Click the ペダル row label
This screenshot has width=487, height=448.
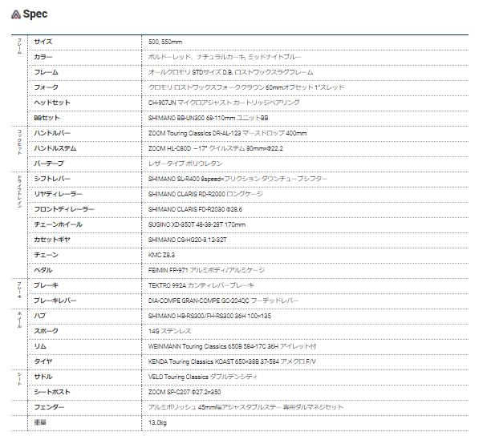(x=43, y=270)
